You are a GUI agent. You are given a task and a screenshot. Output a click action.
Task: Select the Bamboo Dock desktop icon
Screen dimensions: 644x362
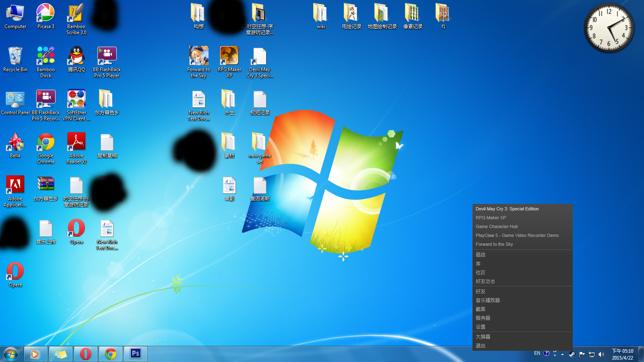45,62
